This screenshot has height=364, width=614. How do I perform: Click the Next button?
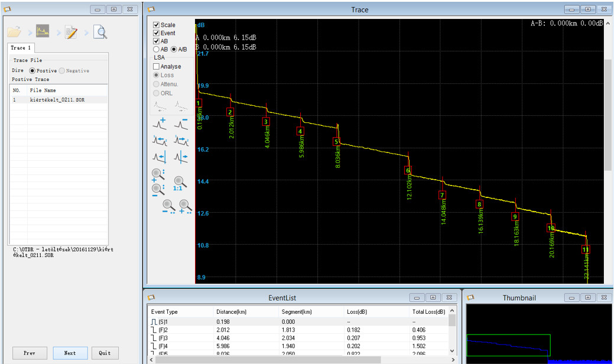click(70, 353)
